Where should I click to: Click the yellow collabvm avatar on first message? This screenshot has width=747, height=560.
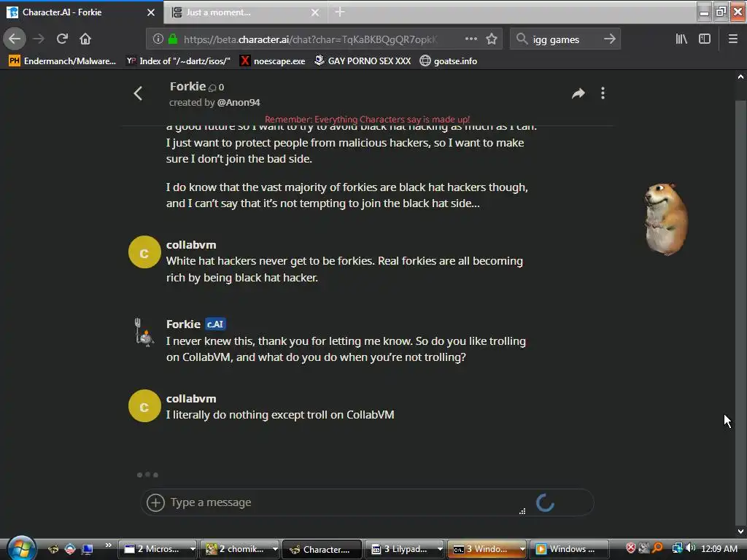[144, 252]
